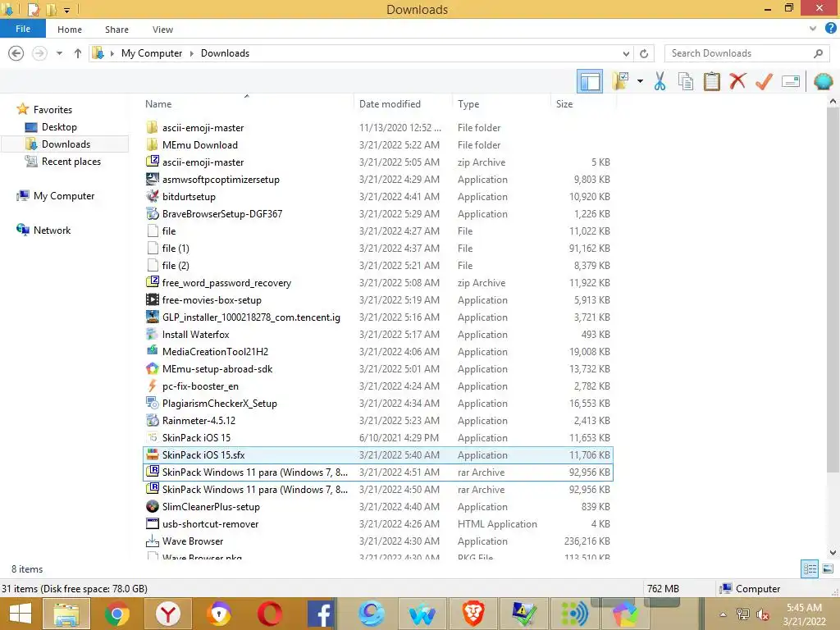
Task: Click the MEmu-setup-abroad-sdk file icon
Action: pyautogui.click(x=152, y=368)
